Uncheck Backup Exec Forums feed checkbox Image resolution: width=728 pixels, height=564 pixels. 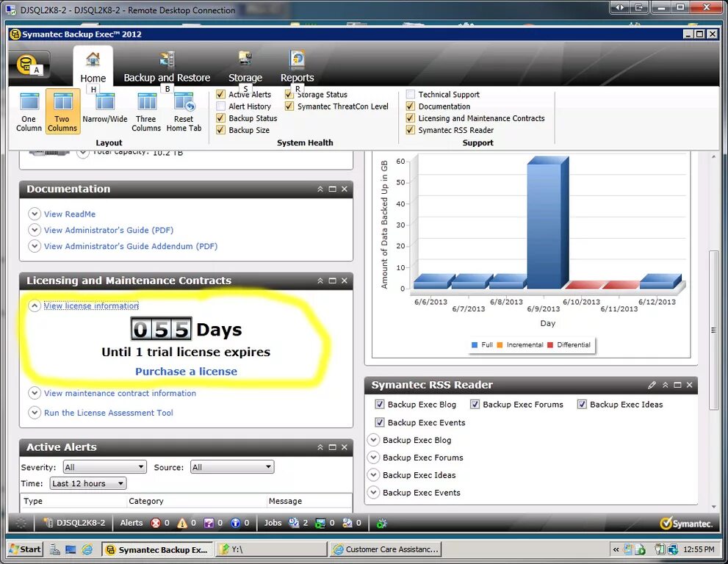[475, 405]
